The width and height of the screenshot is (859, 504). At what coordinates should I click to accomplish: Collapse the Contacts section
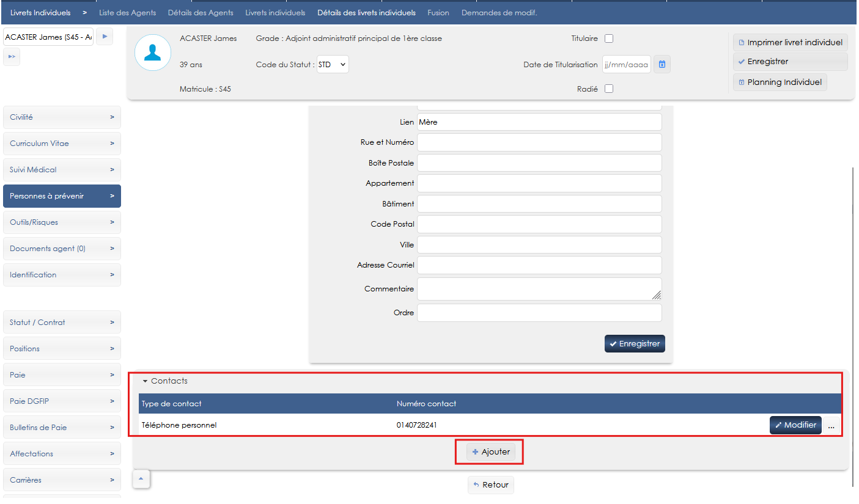click(x=165, y=381)
